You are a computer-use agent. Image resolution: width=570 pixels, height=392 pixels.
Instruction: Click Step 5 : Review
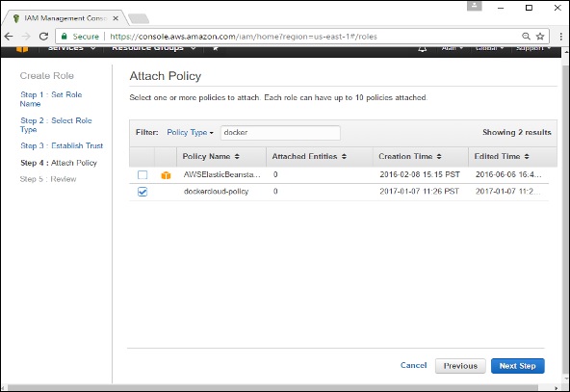pos(48,179)
